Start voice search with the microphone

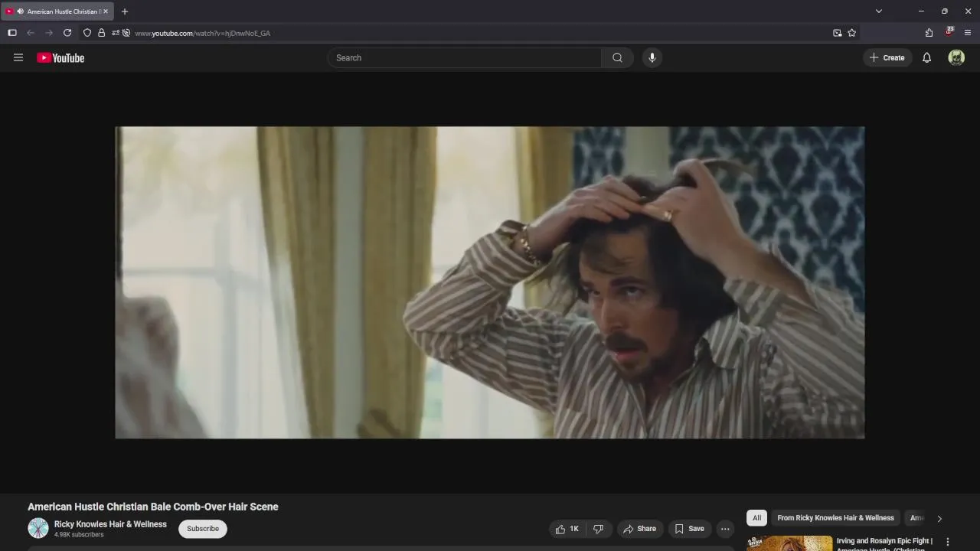(x=652, y=58)
